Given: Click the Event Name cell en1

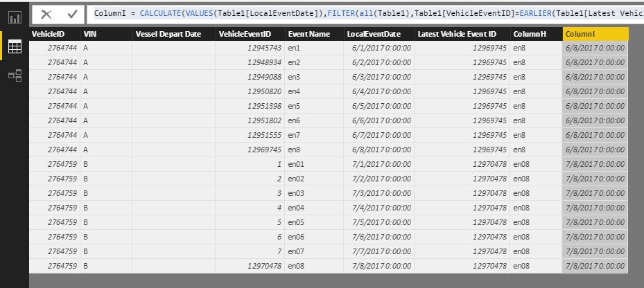Looking at the screenshot, I should point(314,48).
